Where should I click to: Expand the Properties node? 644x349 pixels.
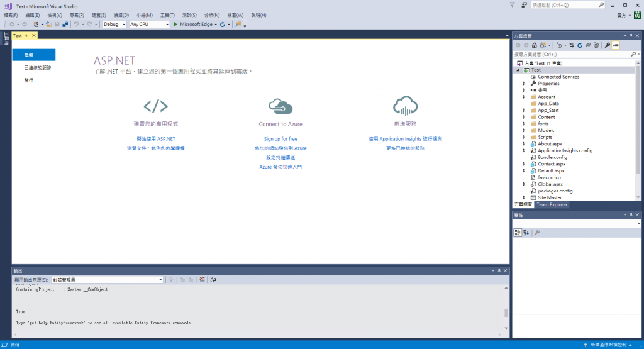point(525,84)
